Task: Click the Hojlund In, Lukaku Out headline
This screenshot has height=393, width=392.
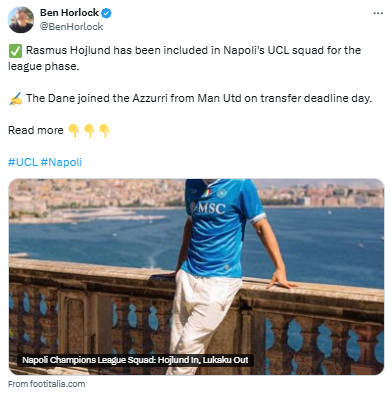Action: pyautogui.click(x=135, y=360)
